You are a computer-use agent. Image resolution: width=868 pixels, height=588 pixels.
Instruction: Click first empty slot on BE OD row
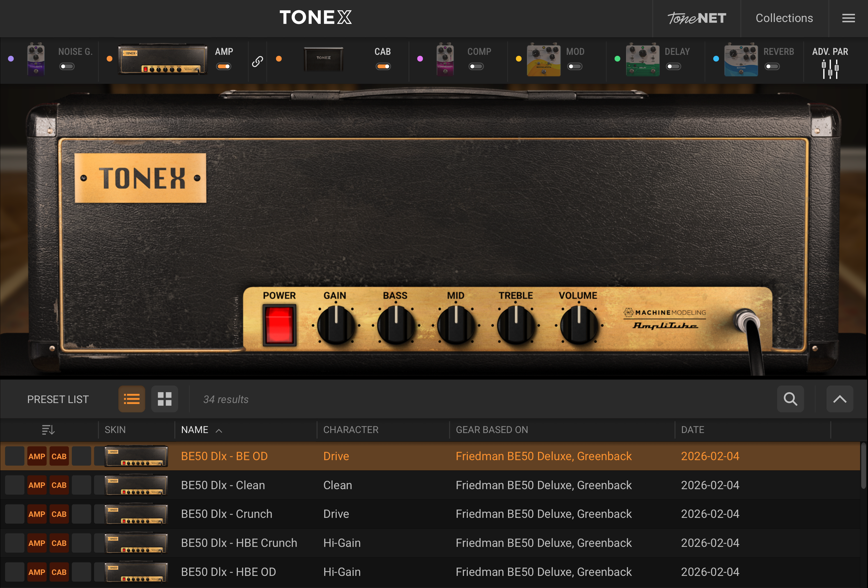[x=15, y=456]
